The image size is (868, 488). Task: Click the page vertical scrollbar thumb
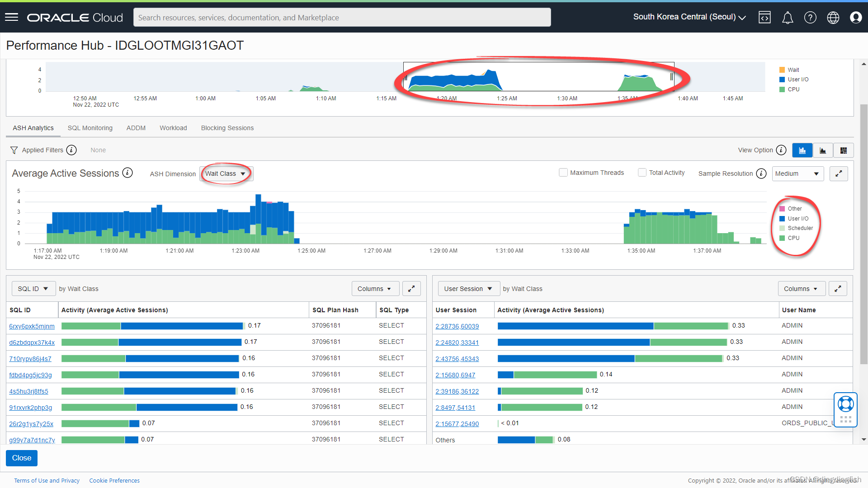[x=864, y=234]
